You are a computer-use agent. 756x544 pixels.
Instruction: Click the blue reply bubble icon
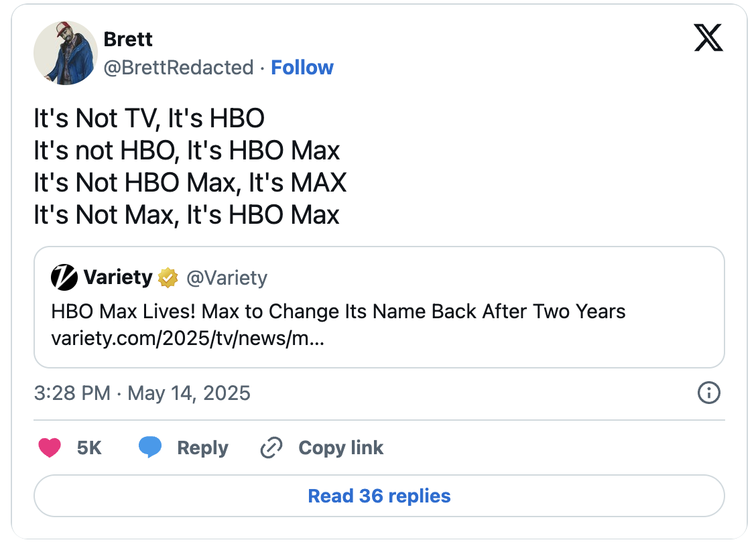click(x=150, y=448)
